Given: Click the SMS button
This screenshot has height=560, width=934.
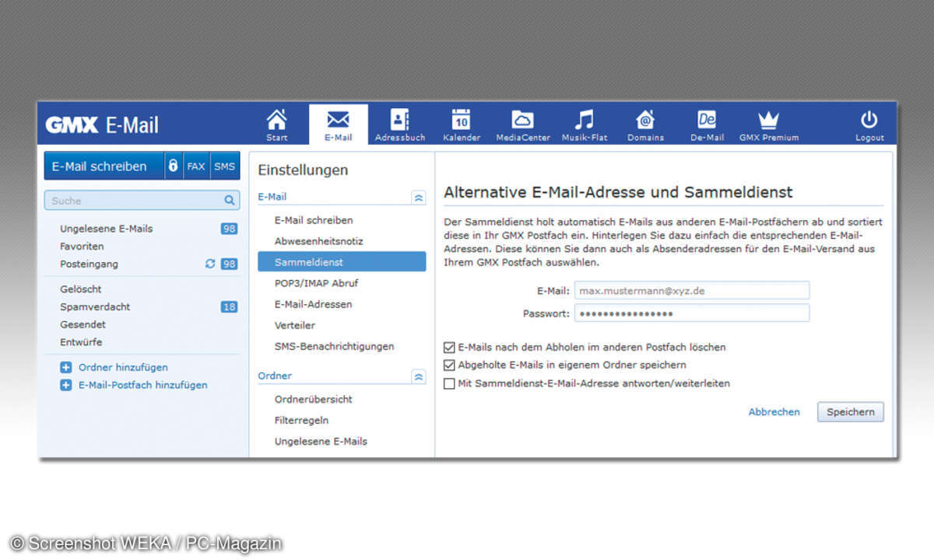Looking at the screenshot, I should (225, 166).
